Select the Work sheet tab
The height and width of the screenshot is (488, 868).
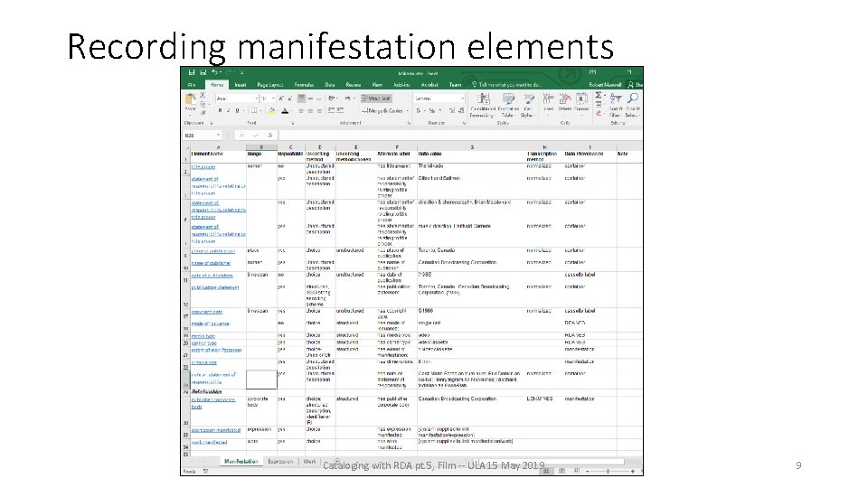pos(309,462)
